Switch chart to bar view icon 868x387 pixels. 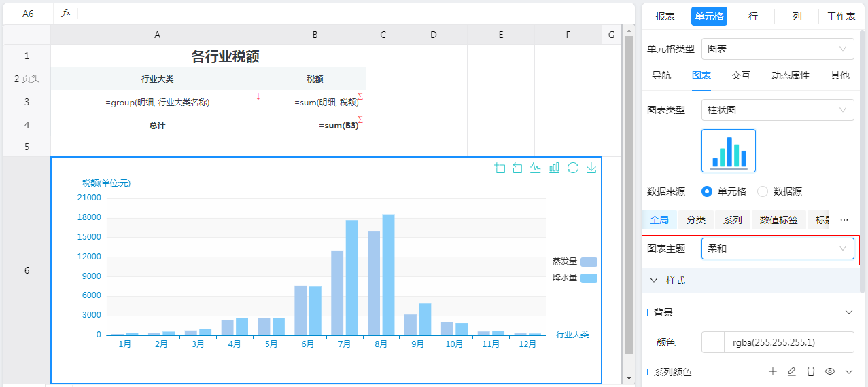pyautogui.click(x=555, y=168)
